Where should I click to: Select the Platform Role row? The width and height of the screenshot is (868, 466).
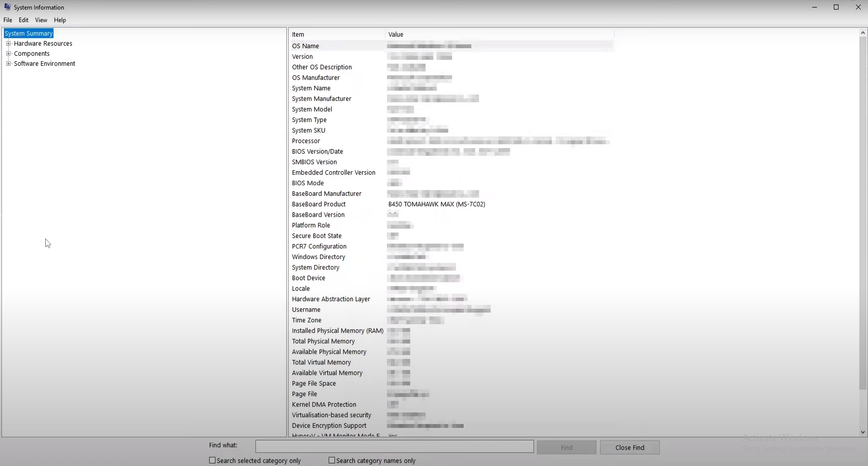pos(452,226)
